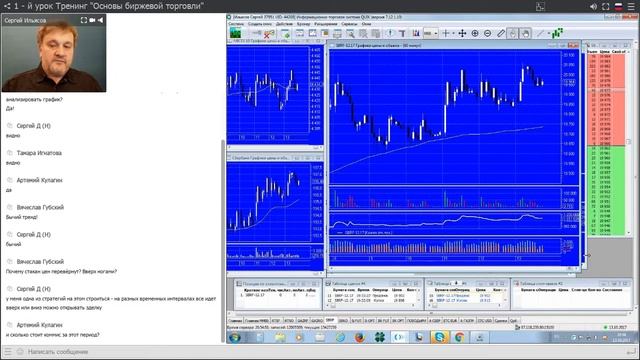Image resolution: width=640 pixels, height=360 pixels.
Task: Send the chat message with the enter icon
Action: click(631, 351)
